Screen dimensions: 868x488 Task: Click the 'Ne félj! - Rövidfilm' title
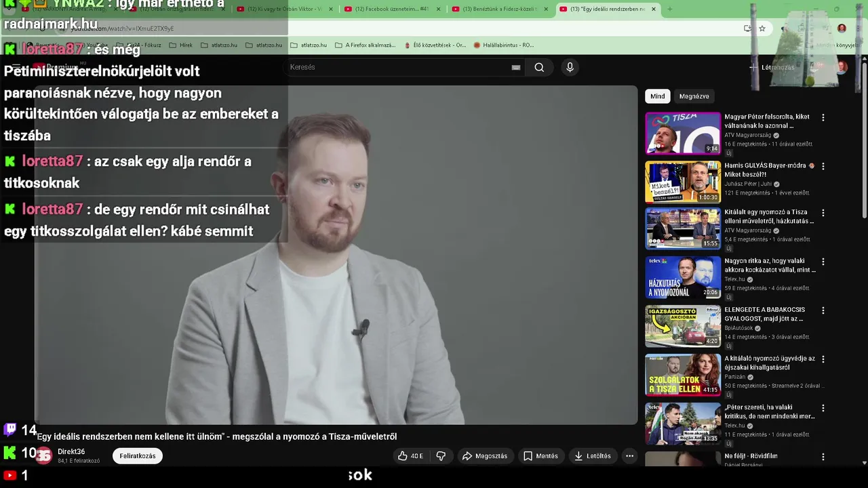coord(751,456)
